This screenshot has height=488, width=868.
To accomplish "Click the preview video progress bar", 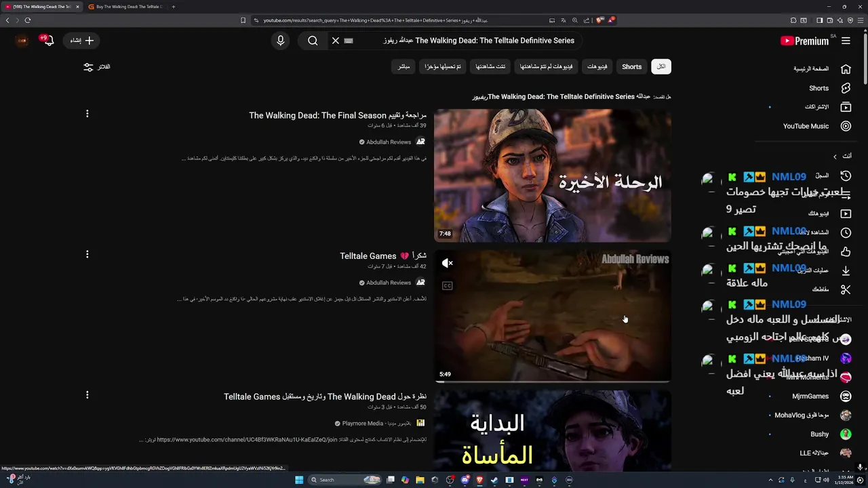I will tap(553, 382).
